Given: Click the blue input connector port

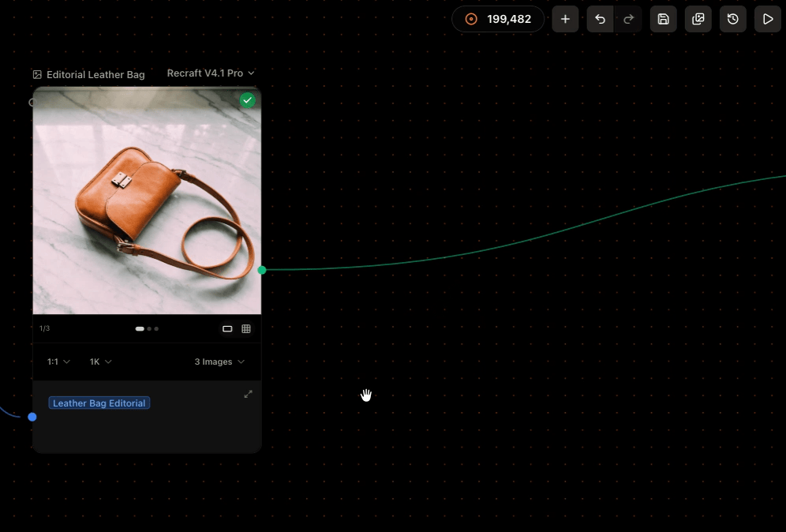Looking at the screenshot, I should click(x=32, y=417).
